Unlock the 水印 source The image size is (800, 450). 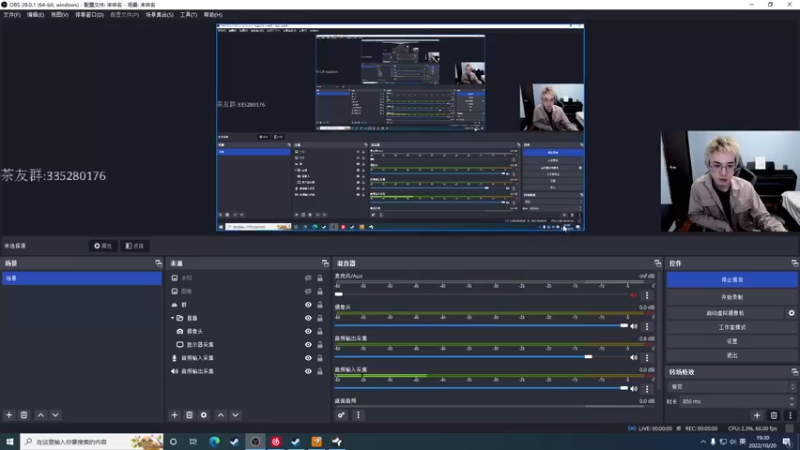click(x=320, y=278)
